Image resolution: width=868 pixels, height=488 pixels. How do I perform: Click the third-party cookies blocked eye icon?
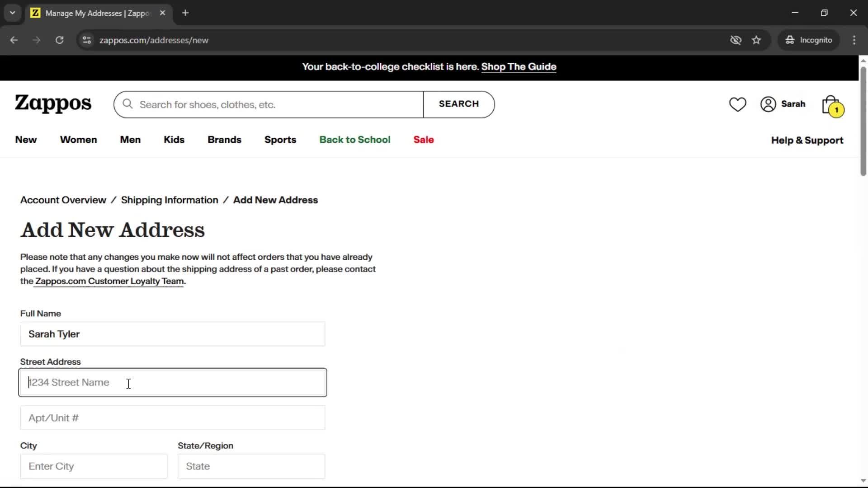pos(736,40)
